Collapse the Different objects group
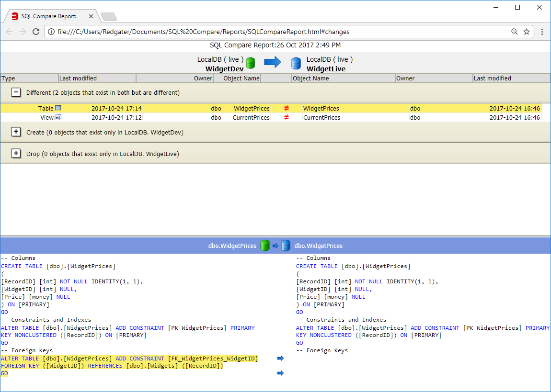This screenshot has height=392, width=551. tap(16, 92)
